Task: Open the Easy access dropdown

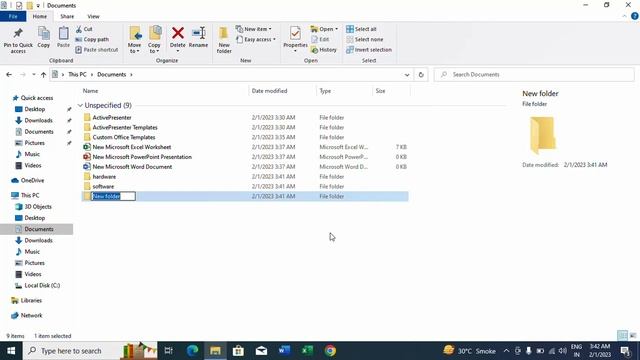Action: tap(256, 40)
